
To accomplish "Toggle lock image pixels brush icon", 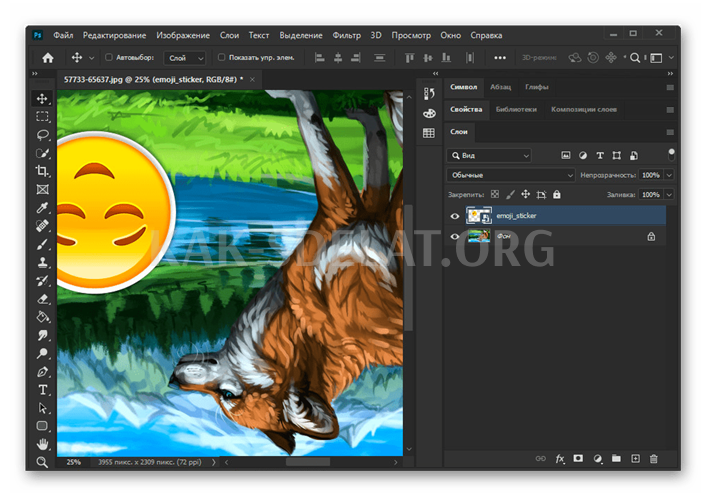I will click(510, 194).
